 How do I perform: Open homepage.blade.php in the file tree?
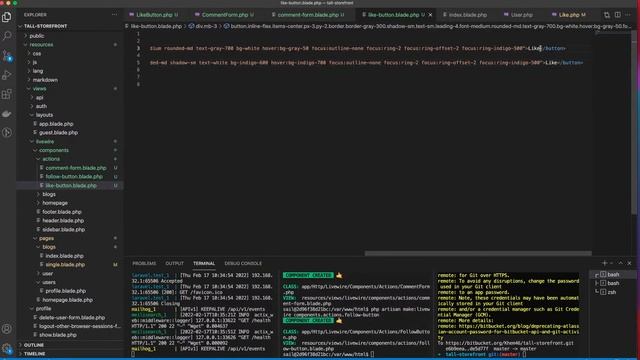[67, 300]
